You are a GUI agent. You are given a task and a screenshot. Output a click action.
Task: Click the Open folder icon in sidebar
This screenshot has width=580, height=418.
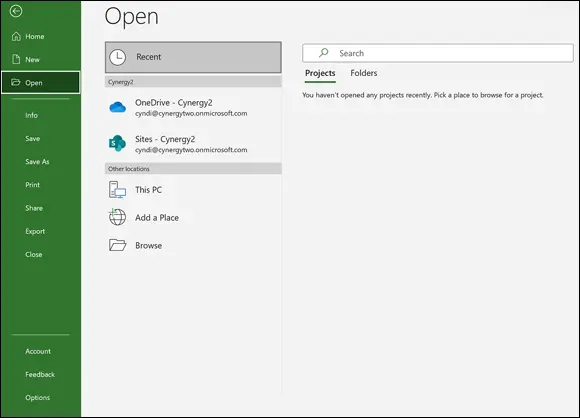tap(16, 82)
